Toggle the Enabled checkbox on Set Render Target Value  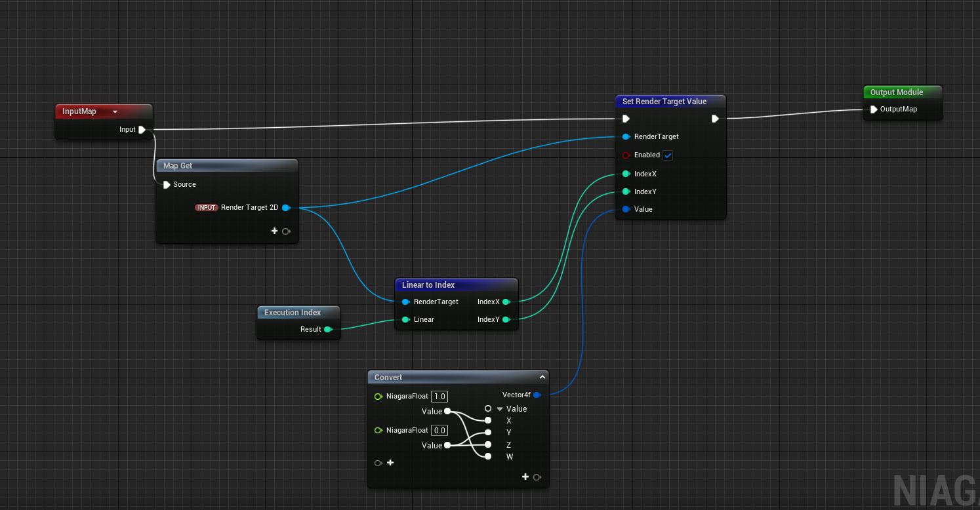pyautogui.click(x=668, y=155)
